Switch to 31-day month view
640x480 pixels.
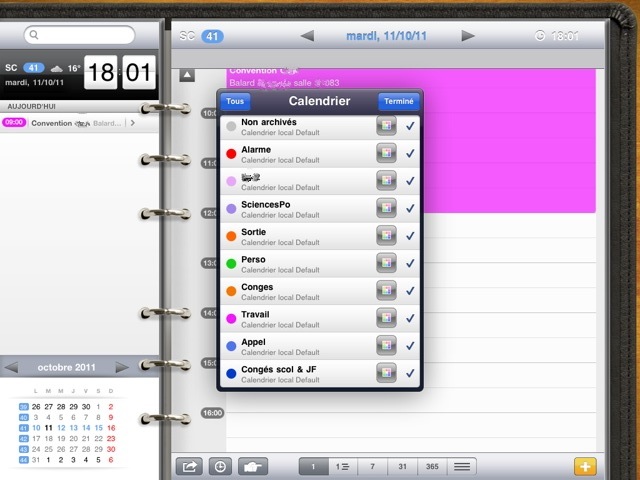(x=402, y=466)
